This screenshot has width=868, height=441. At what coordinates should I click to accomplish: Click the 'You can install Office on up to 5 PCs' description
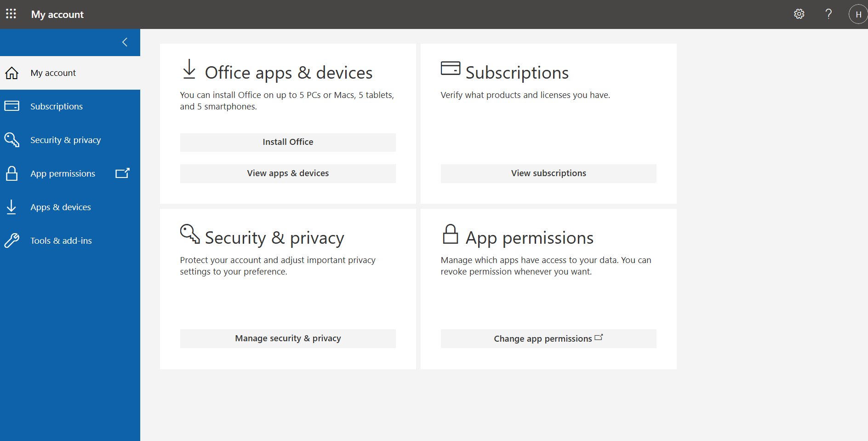click(x=287, y=101)
